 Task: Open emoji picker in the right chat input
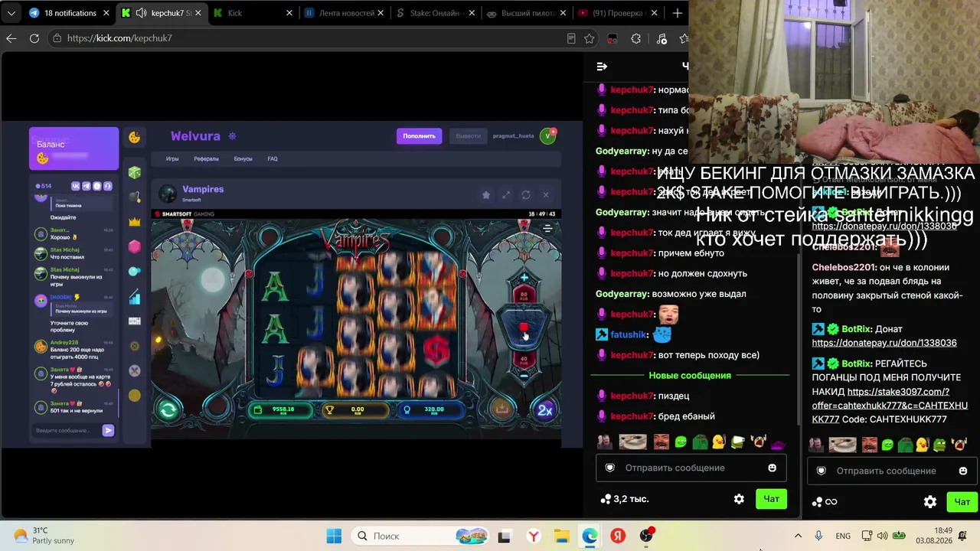(x=963, y=471)
